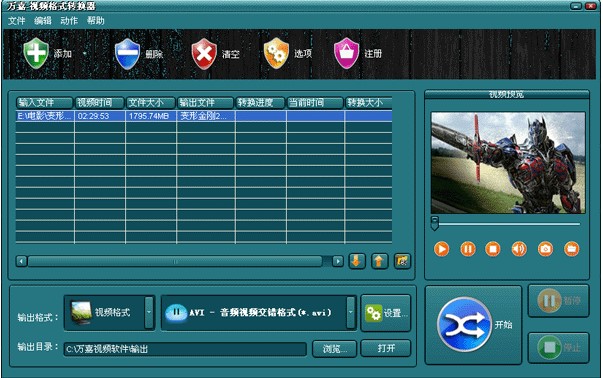Open the snapshot folder with the orange folder icon
603x378 pixels.
click(571, 249)
